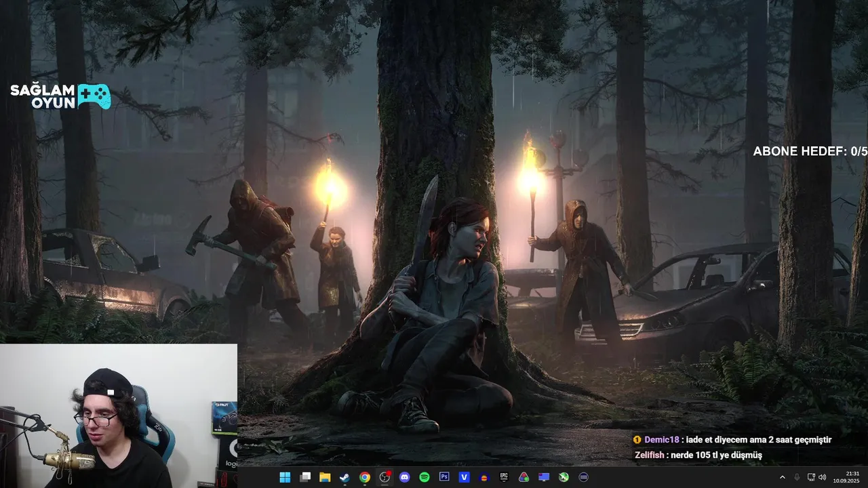Open volume control in system tray
The height and width of the screenshot is (488, 868).
[x=823, y=477]
